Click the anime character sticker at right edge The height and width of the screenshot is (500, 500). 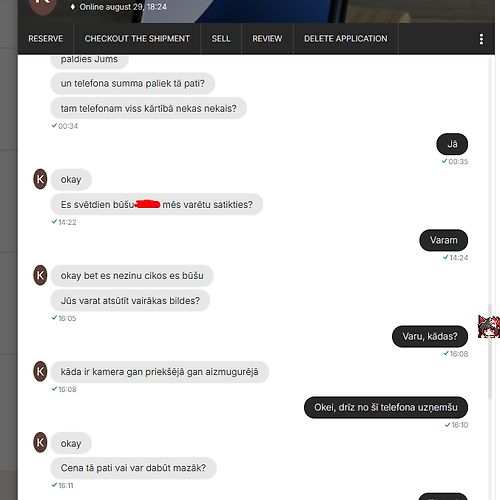[x=489, y=327]
